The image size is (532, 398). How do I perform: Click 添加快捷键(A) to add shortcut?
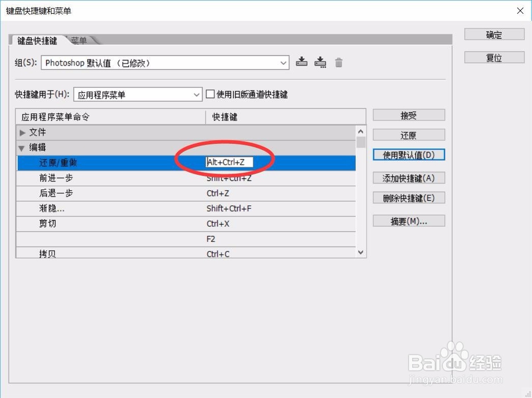tap(409, 177)
